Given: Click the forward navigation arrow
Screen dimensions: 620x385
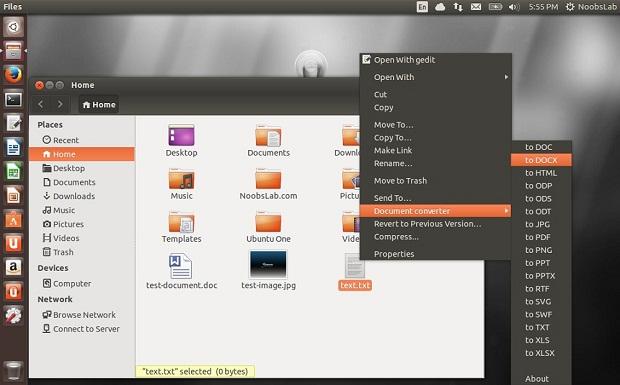Looking at the screenshot, I should (x=60, y=104).
